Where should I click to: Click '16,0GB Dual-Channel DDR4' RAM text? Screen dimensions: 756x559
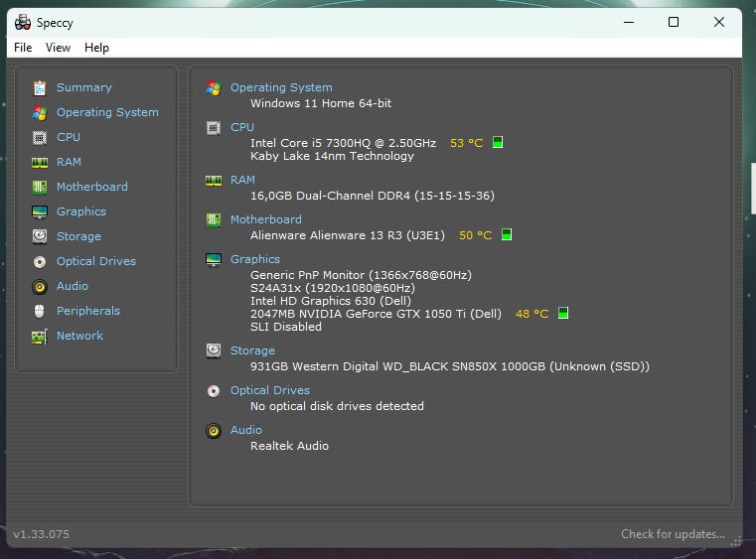pyautogui.click(x=373, y=196)
